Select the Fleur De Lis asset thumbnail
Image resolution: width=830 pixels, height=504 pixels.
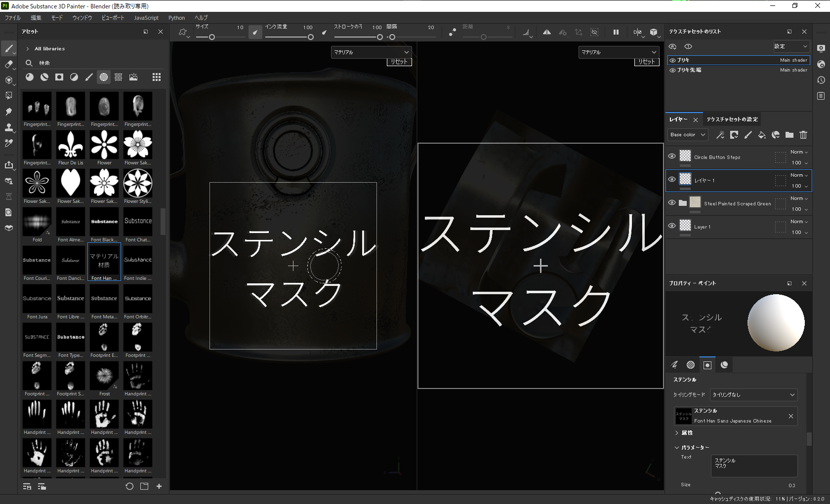pyautogui.click(x=70, y=146)
